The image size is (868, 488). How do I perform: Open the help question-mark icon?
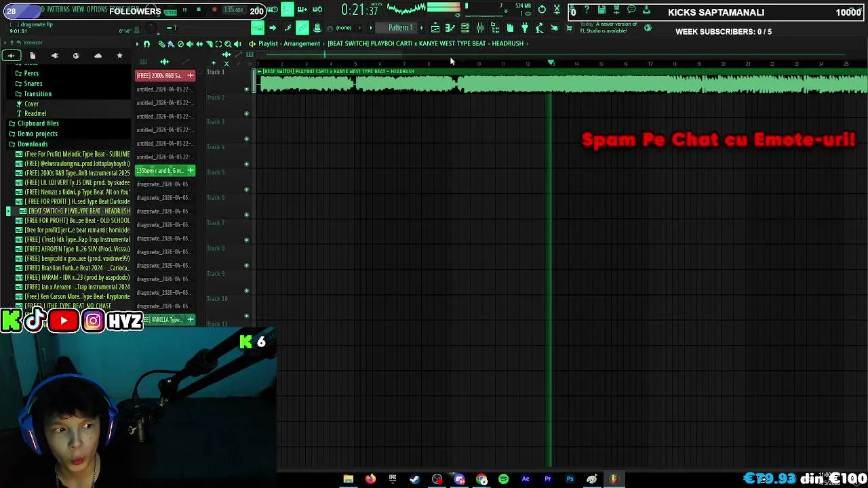coord(587,9)
